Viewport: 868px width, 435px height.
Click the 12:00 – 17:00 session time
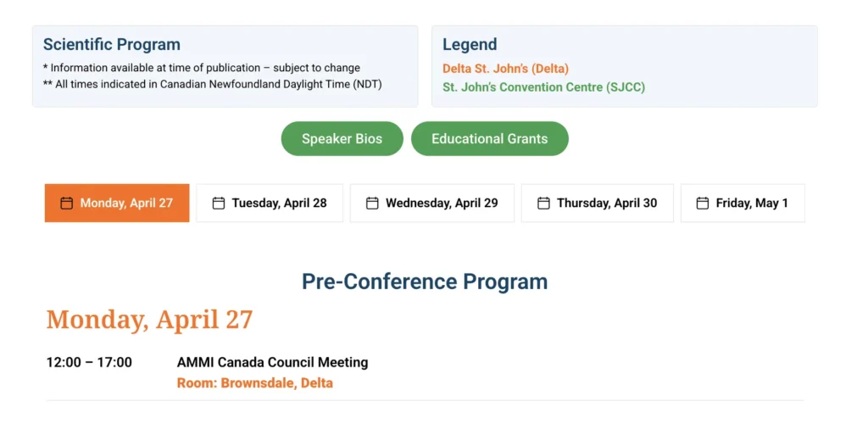click(x=89, y=362)
